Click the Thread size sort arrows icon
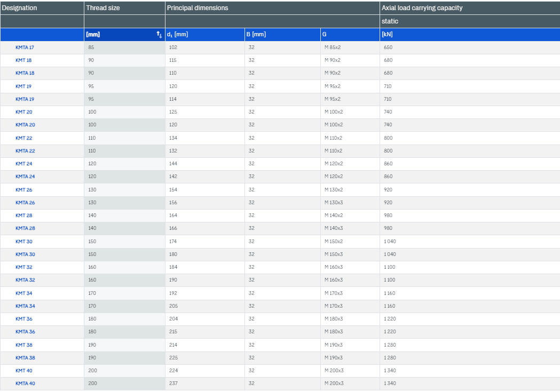 click(x=159, y=35)
